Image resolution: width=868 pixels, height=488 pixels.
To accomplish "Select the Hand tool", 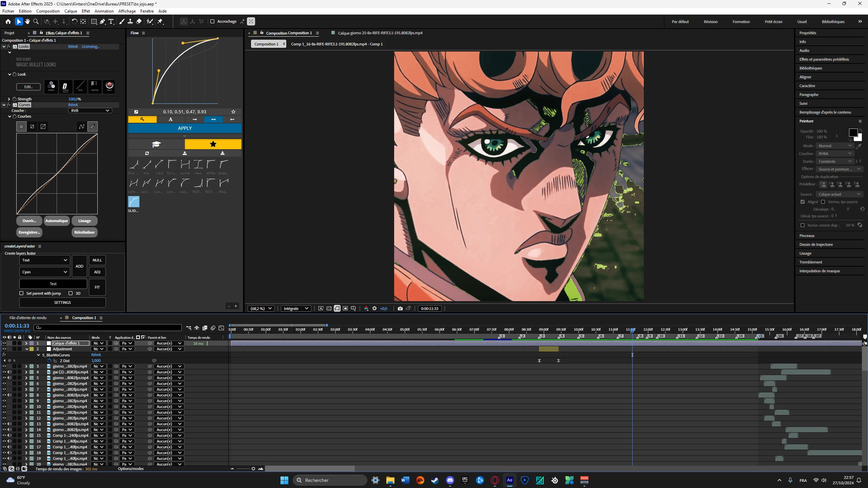I will coord(27,21).
